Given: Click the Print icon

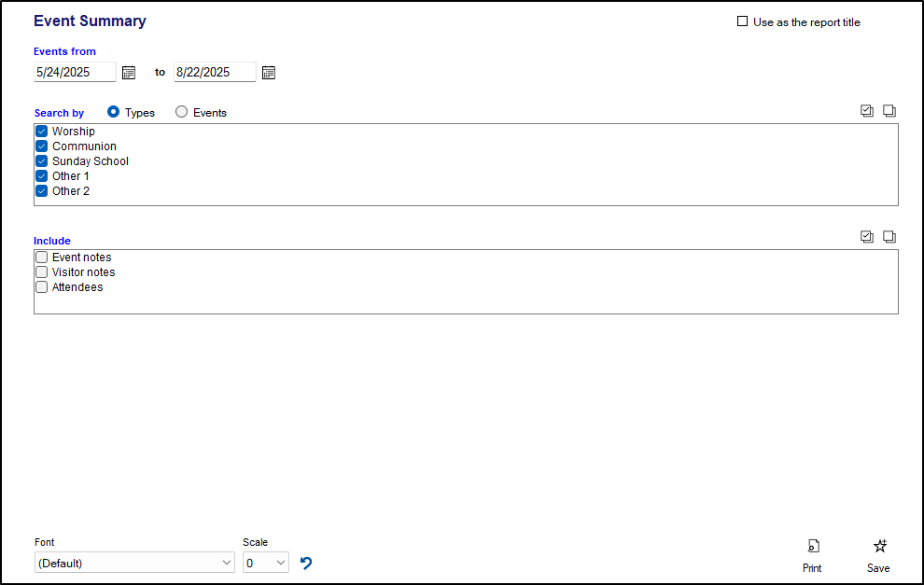Looking at the screenshot, I should pyautogui.click(x=812, y=546).
